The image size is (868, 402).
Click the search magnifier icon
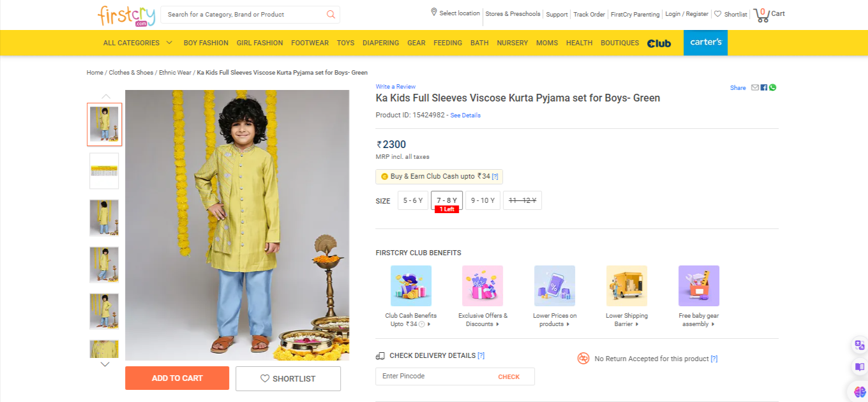point(331,14)
